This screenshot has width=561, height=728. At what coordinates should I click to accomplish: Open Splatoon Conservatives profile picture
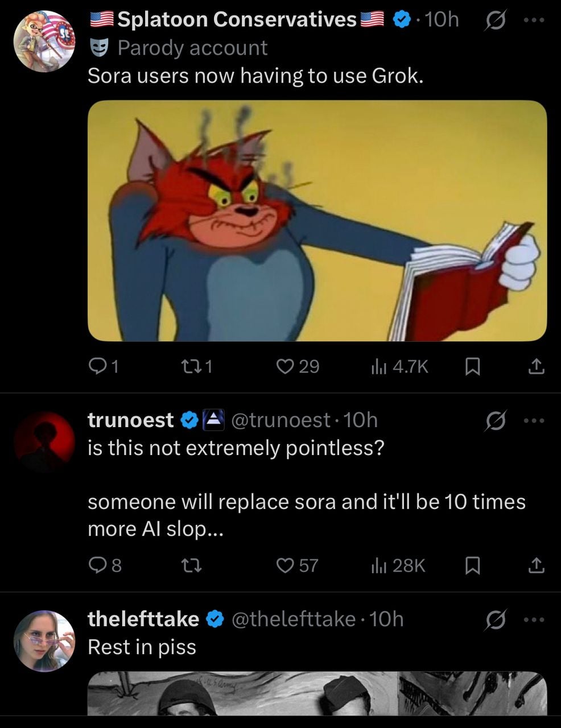[x=44, y=41]
